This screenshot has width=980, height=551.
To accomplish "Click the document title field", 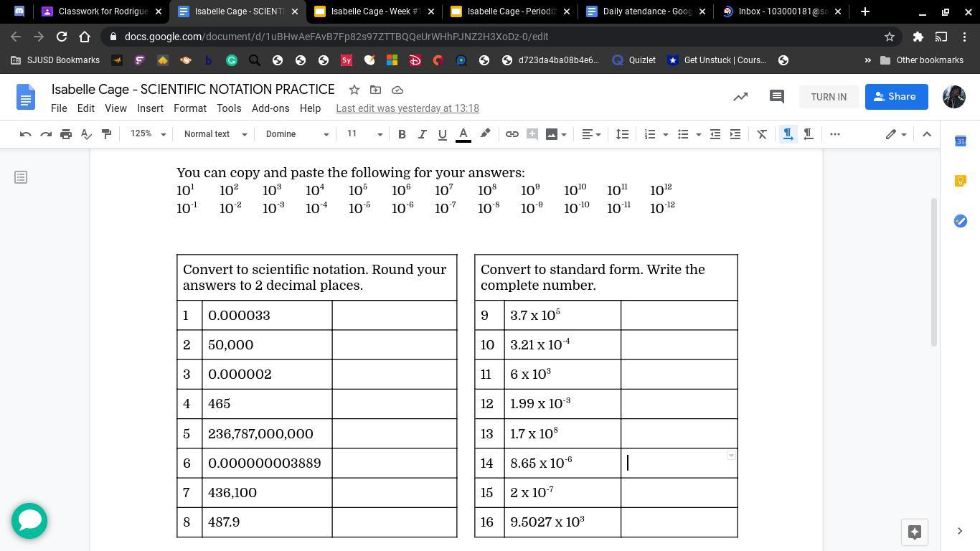I will 193,90.
